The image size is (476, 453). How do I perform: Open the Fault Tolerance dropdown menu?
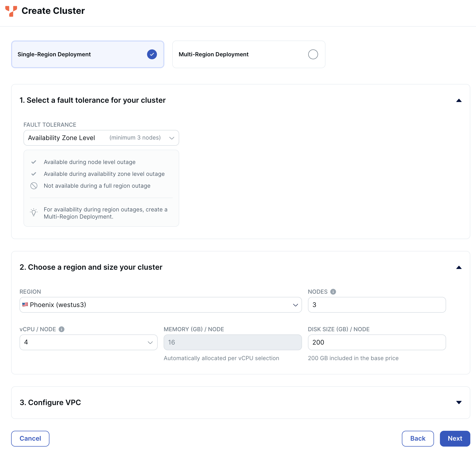point(101,138)
